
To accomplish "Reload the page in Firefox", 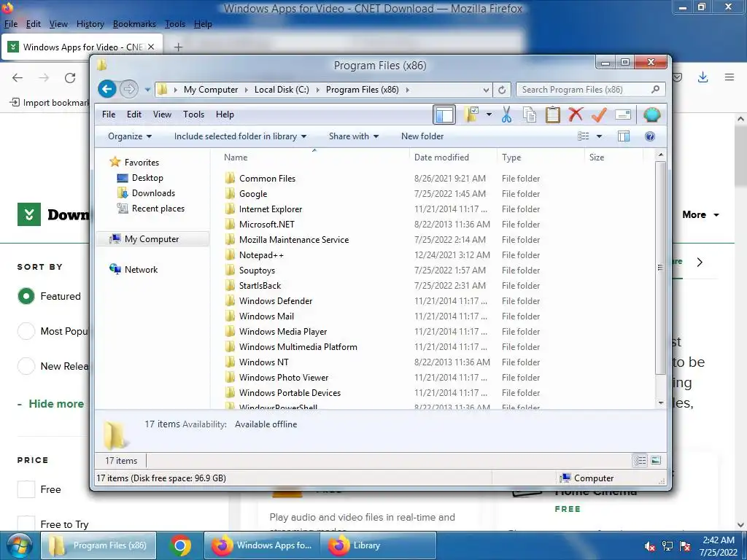I will [x=70, y=77].
